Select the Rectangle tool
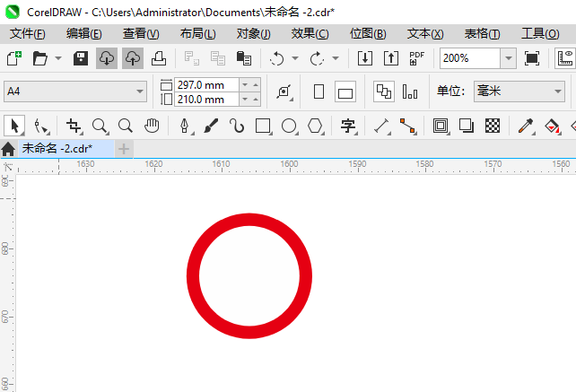The width and height of the screenshot is (576, 392). (263, 126)
